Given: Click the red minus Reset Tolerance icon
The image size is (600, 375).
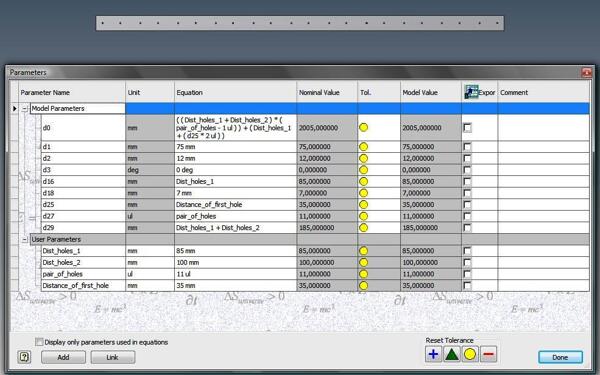Looking at the screenshot, I should tap(488, 354).
